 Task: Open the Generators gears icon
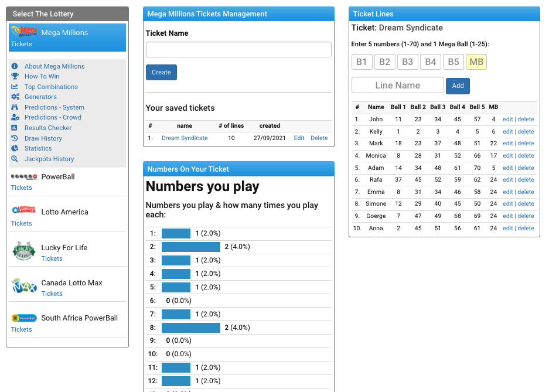pos(16,97)
